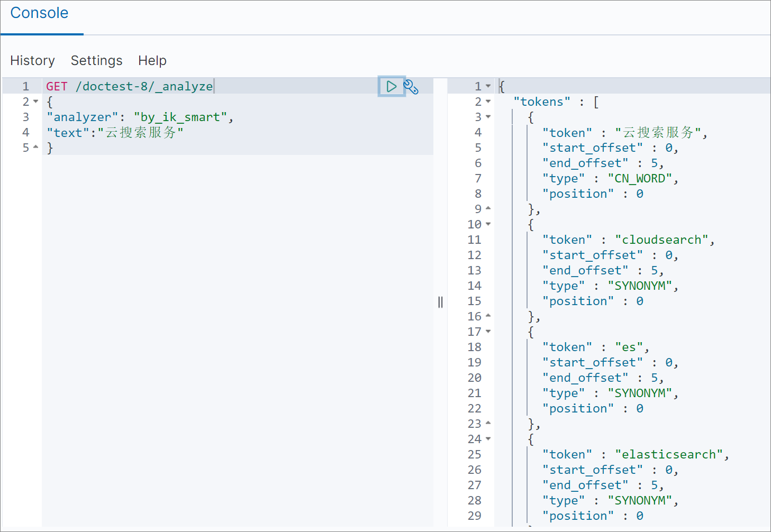Open Settings menu
Image resolution: width=771 pixels, height=532 pixels.
click(97, 61)
